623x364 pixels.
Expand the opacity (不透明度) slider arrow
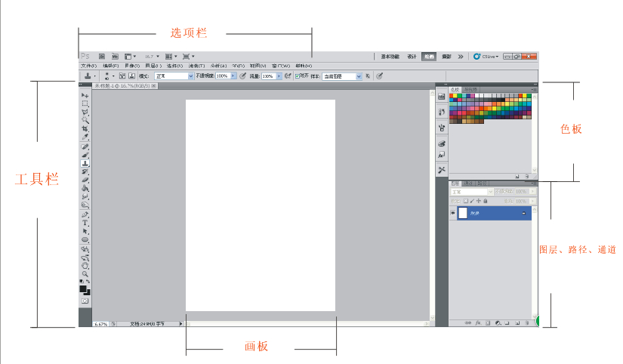click(x=233, y=76)
